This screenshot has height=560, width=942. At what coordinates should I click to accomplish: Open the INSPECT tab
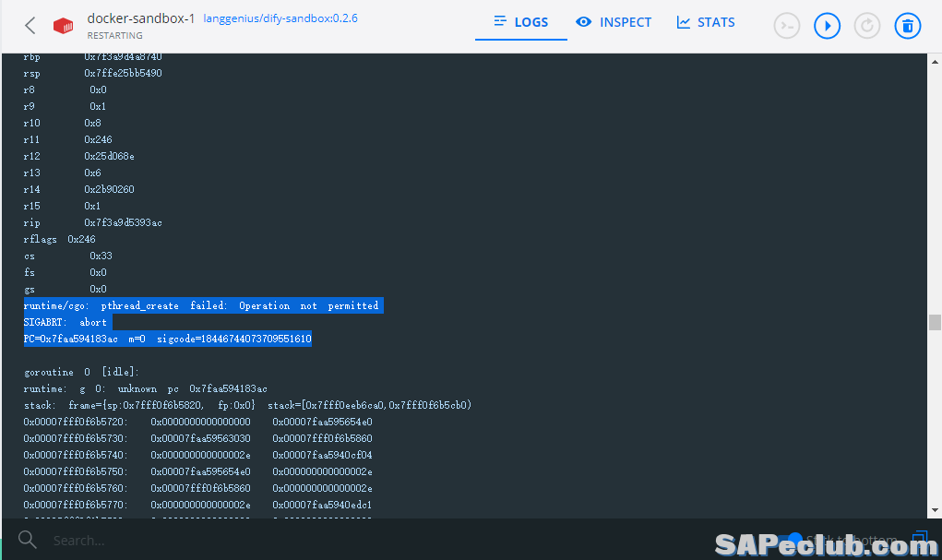click(x=614, y=22)
